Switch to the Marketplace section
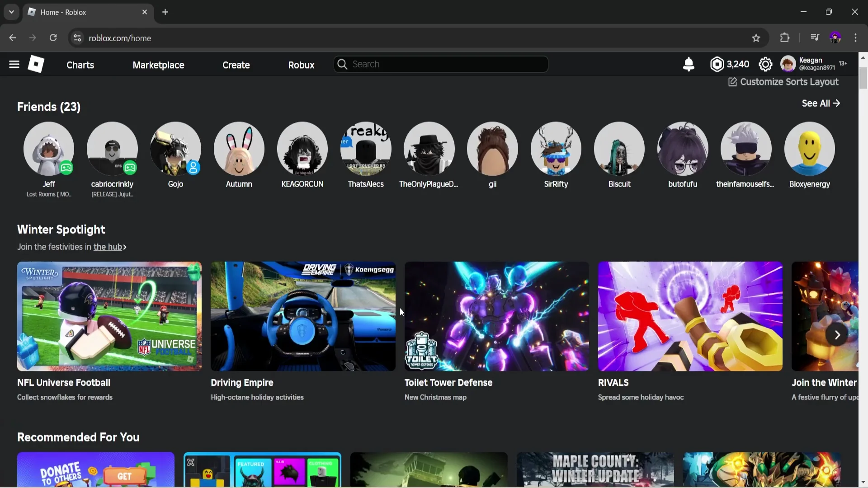The width and height of the screenshot is (868, 488). pyautogui.click(x=158, y=65)
